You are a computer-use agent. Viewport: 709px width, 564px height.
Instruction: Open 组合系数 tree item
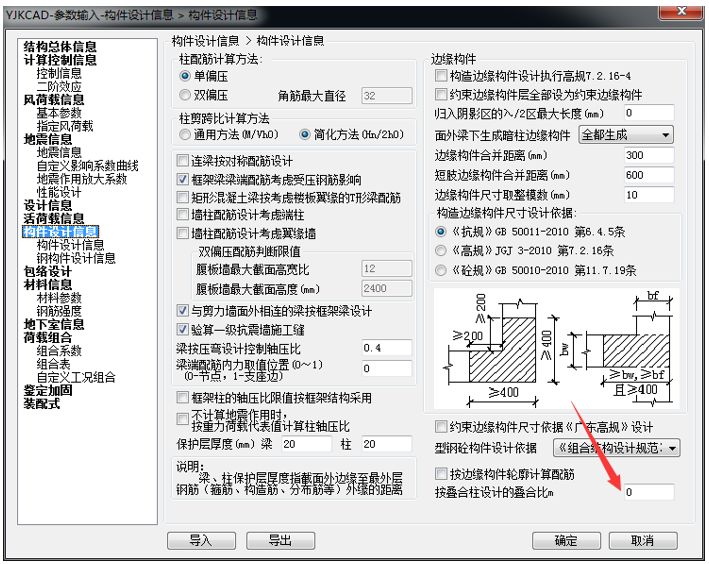59,351
